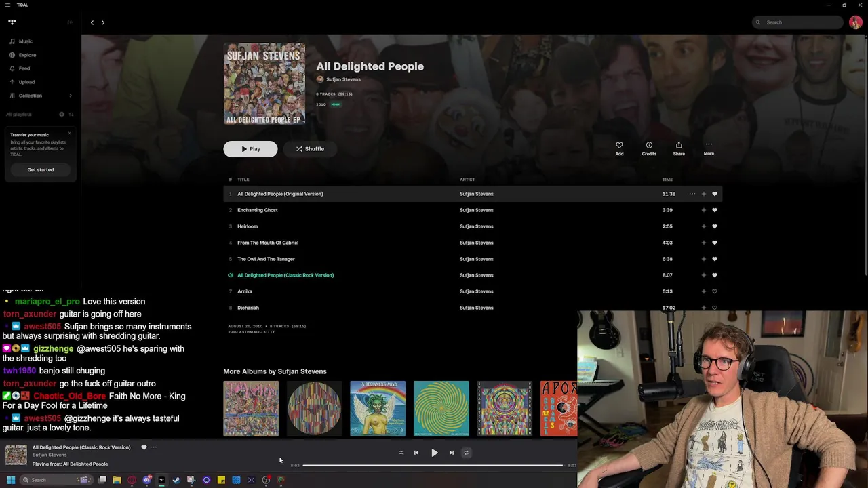Viewport: 868px width, 488px height.
Task: Expand the Collection chevron arrow
Action: [x=71, y=96]
